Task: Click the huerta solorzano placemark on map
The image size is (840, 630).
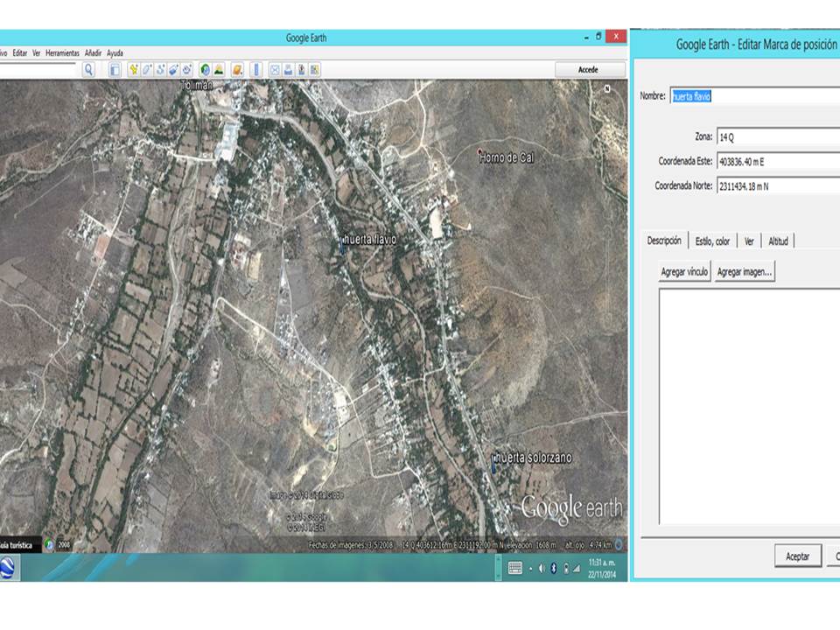Action: click(x=493, y=465)
